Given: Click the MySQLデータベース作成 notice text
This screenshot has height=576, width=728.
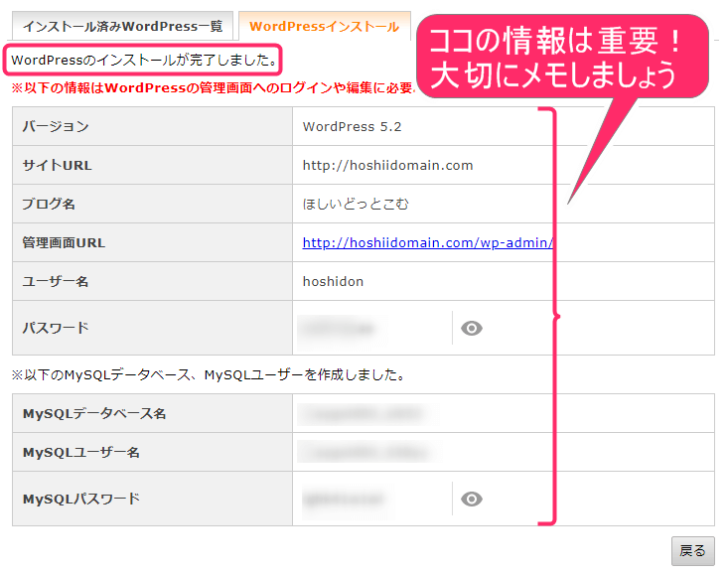Looking at the screenshot, I should [208, 374].
